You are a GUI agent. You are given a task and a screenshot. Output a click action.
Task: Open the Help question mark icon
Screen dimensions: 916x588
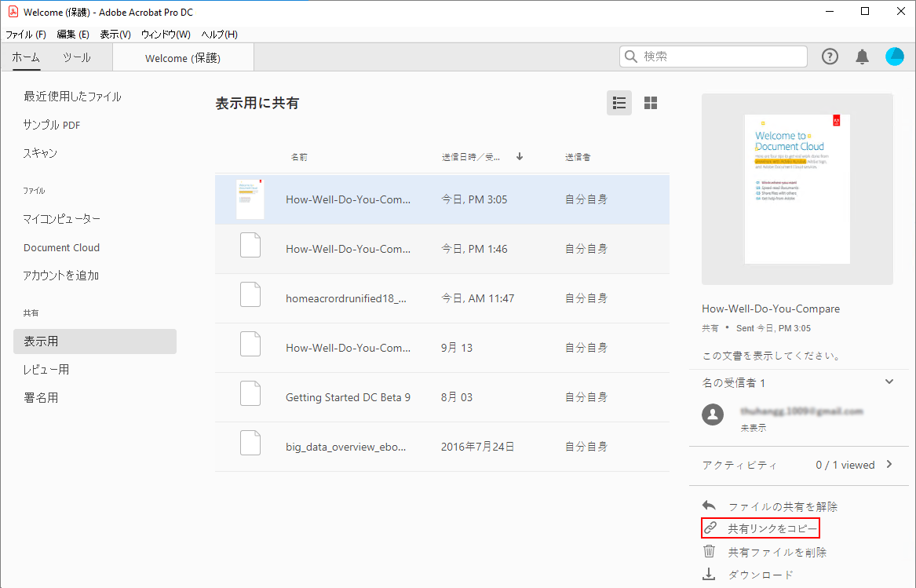(830, 57)
